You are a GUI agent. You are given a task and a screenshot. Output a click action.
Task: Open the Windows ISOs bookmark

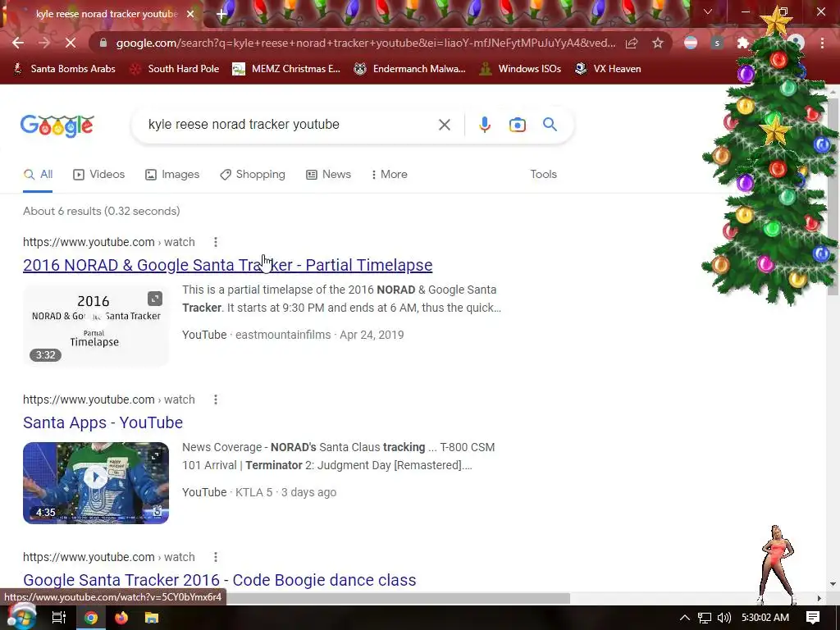(520, 69)
